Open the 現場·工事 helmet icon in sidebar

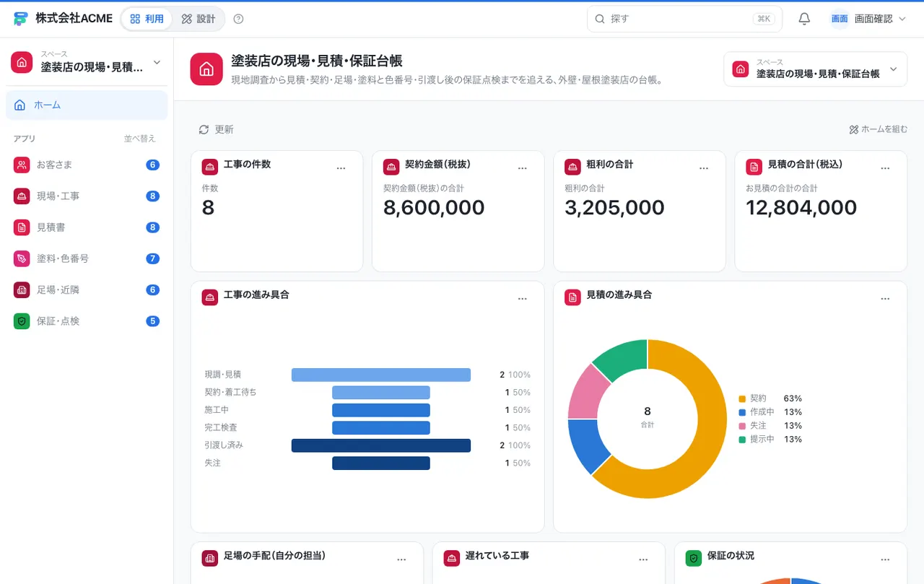pos(22,196)
